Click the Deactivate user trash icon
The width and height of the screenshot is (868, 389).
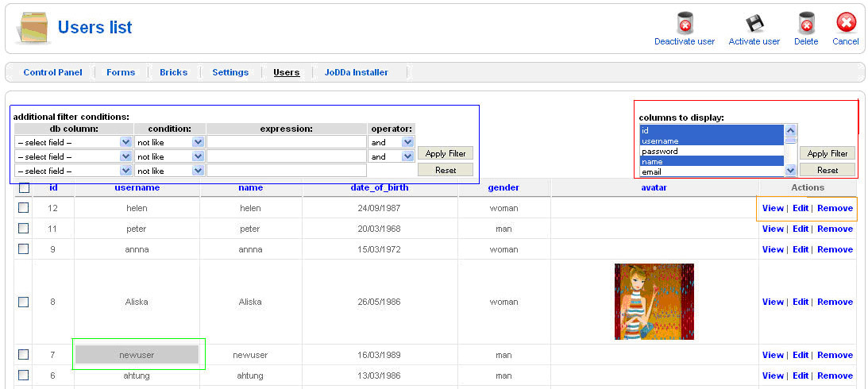[685, 24]
